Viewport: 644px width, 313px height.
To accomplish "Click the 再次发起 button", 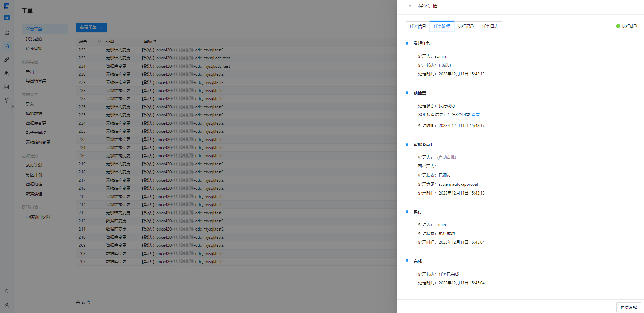I will [x=629, y=307].
